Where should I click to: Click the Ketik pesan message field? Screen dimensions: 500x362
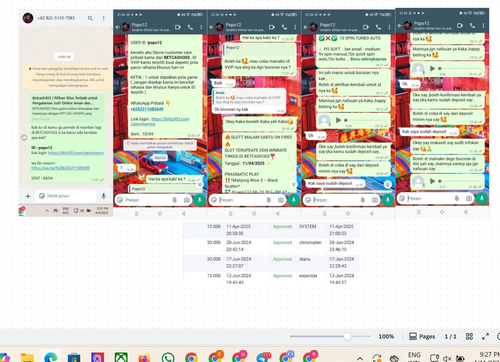(x=66, y=196)
